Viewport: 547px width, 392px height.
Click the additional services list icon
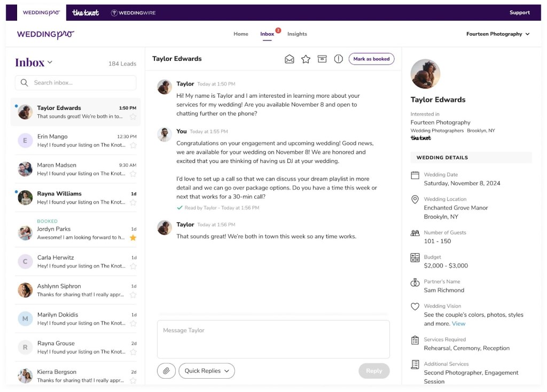[415, 364]
